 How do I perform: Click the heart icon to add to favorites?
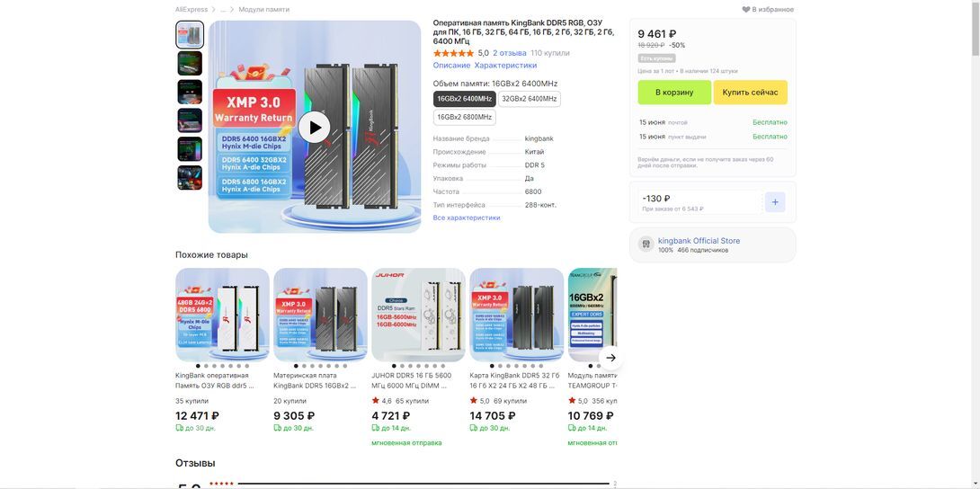tap(746, 10)
